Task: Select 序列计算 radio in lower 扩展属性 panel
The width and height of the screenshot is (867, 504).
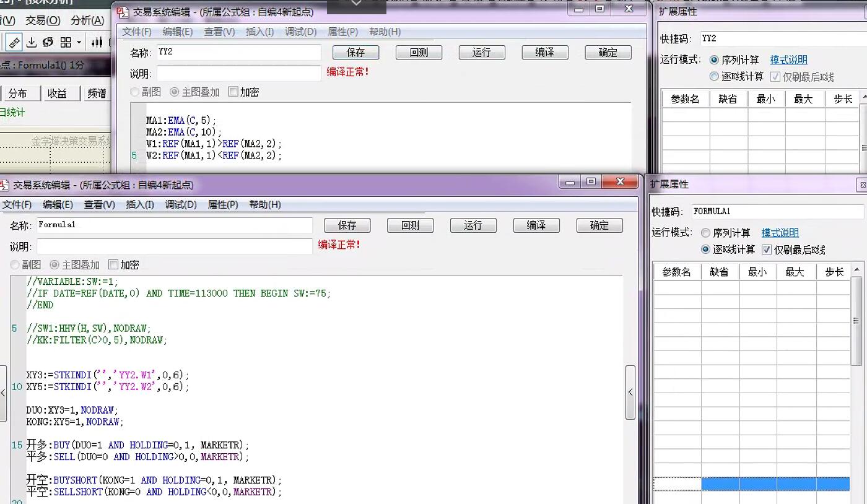Action: 705,233
